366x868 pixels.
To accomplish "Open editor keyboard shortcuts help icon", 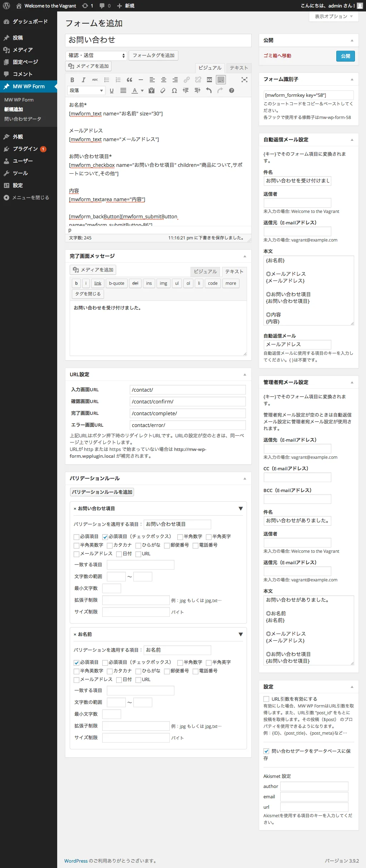I will [232, 90].
